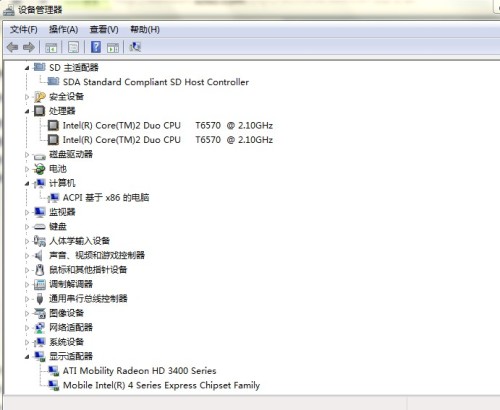
Task: Collapse the SD 主适配器 node
Action: click(x=27, y=68)
